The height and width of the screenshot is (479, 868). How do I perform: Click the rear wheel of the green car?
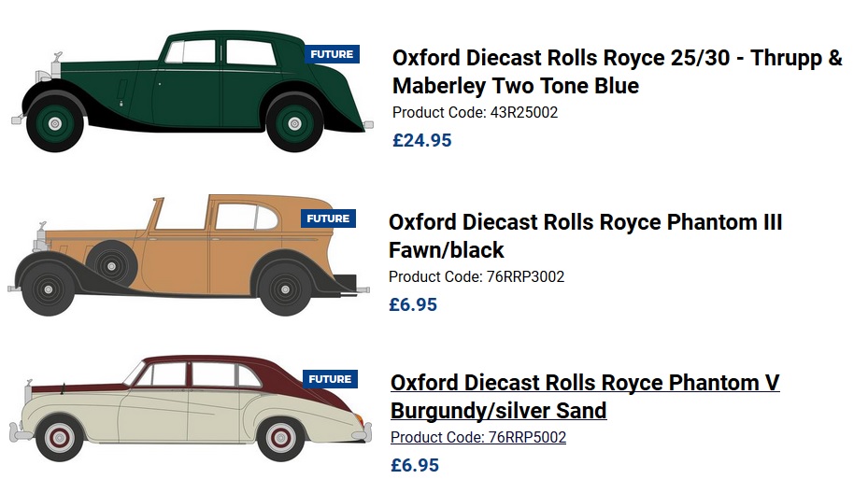click(x=294, y=122)
